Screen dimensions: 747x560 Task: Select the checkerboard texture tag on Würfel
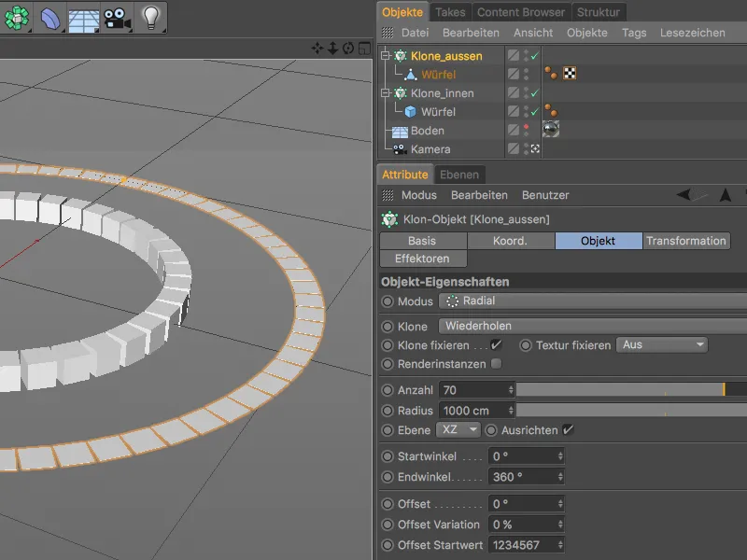tap(570, 74)
